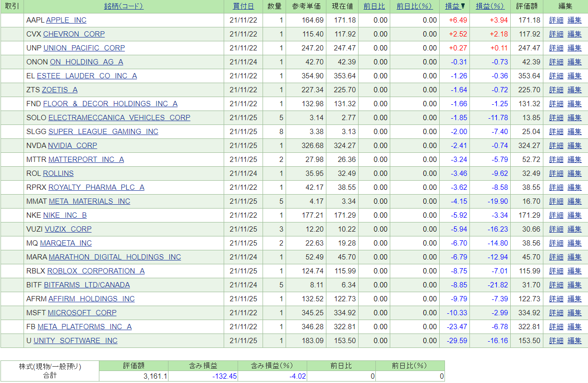Open ZOETIS A stock link
This screenshot has height=383, width=588.
60,90
